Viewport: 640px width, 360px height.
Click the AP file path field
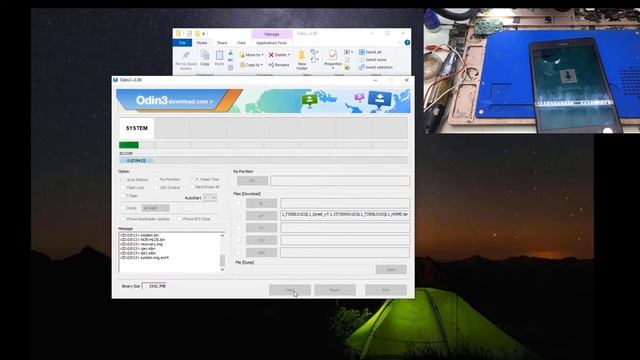click(345, 215)
